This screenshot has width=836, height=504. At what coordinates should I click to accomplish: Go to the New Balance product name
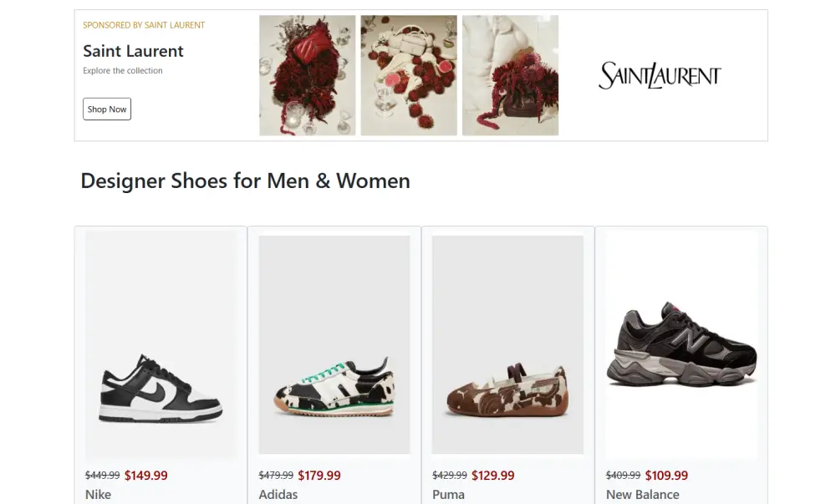tap(642, 495)
